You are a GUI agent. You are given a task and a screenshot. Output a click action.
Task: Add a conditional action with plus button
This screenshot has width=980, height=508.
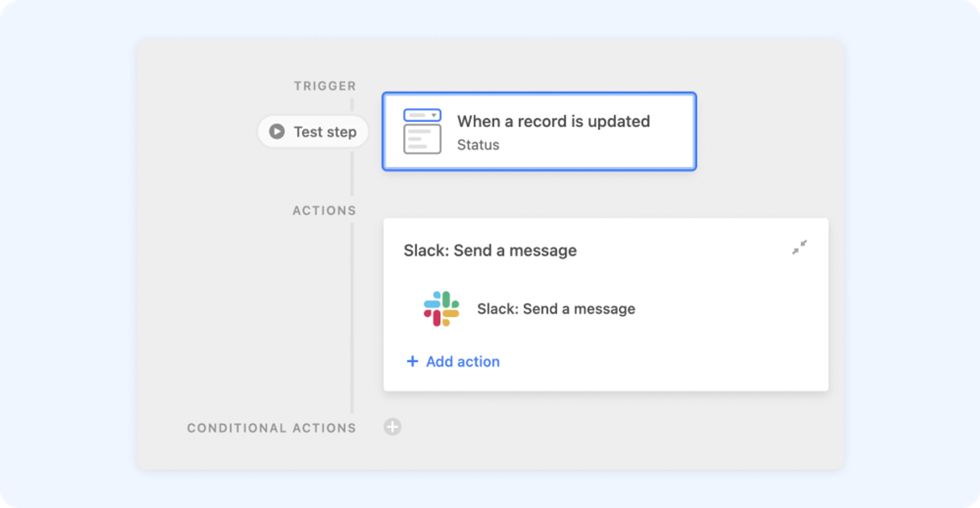[x=393, y=426]
